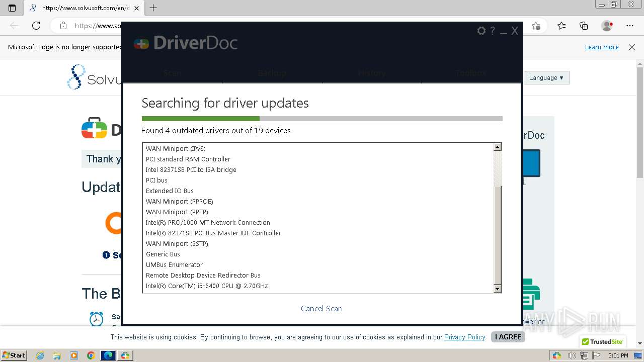The height and width of the screenshot is (362, 644).
Task: Open Action Center flag icon
Action: 595,355
